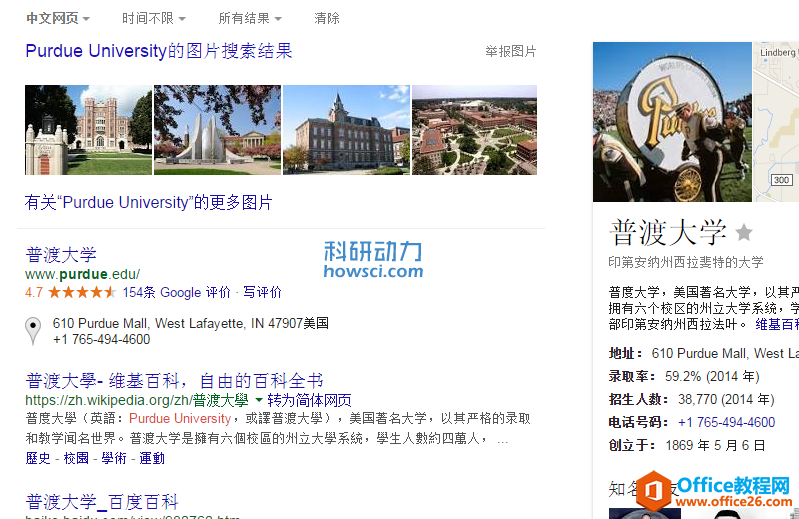Screen dimensions: 799x519
Task: Open the Purdue University image search results heading
Action: coord(158,51)
